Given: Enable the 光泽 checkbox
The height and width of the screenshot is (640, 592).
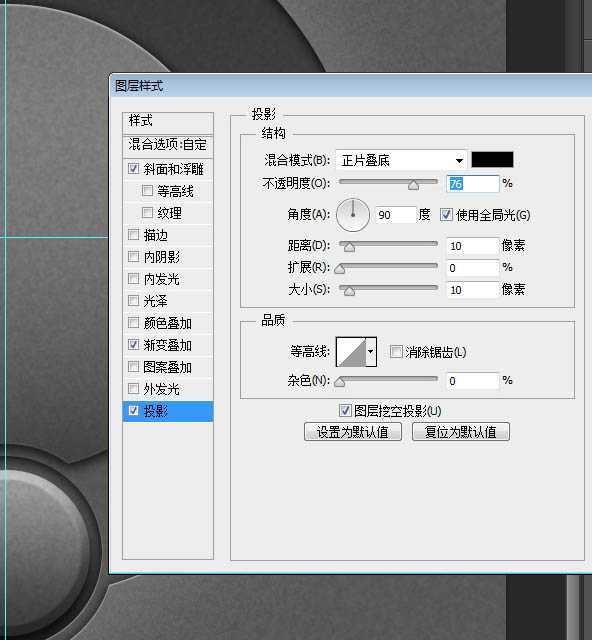Looking at the screenshot, I should click(134, 301).
